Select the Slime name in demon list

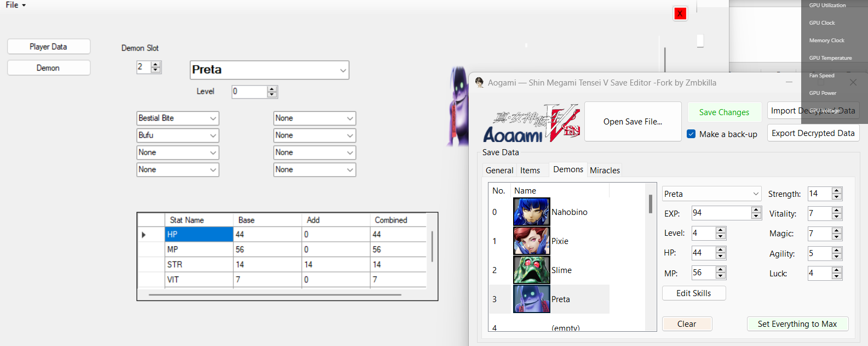coord(561,270)
